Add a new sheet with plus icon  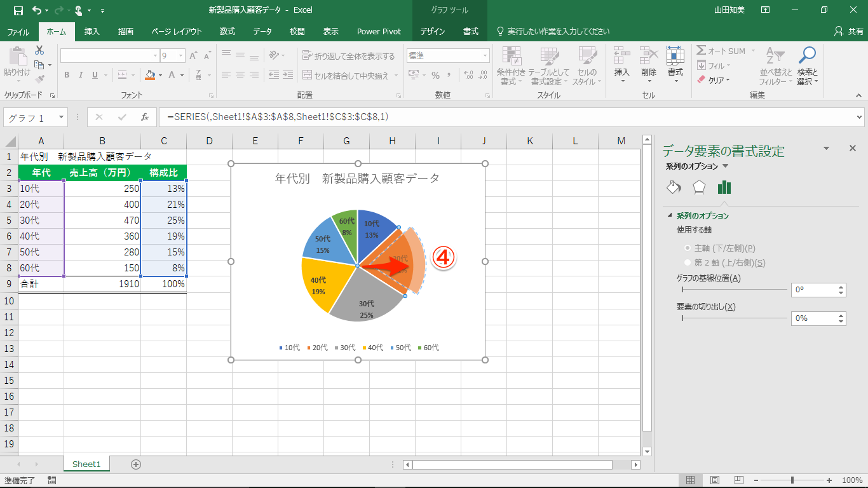(135, 464)
